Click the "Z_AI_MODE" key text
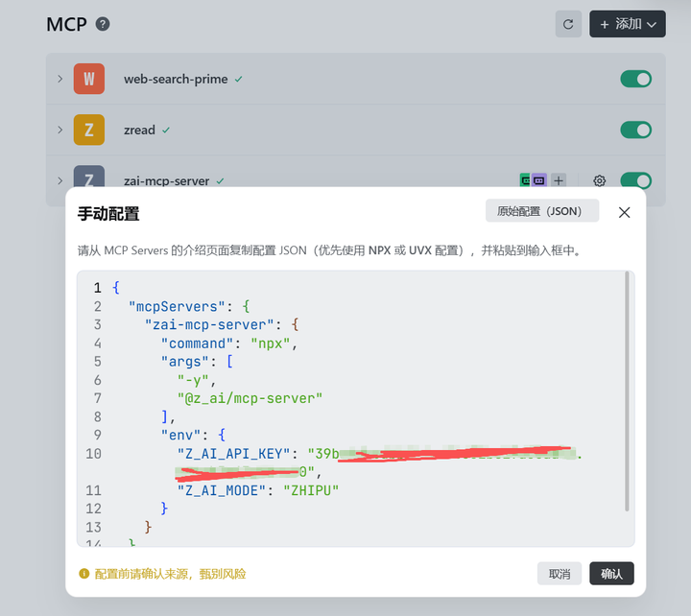 coord(222,490)
